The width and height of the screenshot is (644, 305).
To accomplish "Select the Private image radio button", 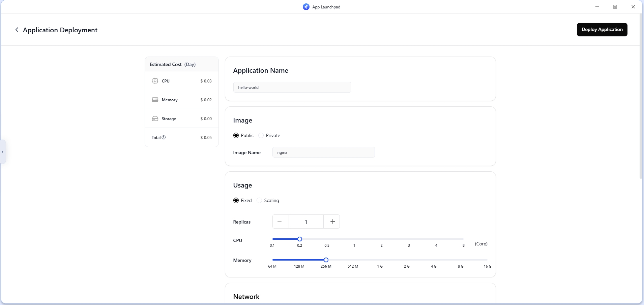I will point(261,135).
